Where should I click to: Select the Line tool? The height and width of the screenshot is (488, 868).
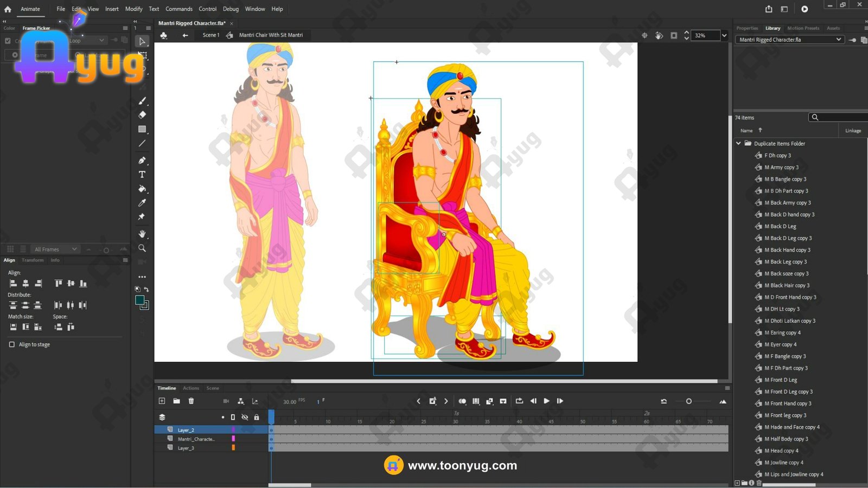click(142, 144)
